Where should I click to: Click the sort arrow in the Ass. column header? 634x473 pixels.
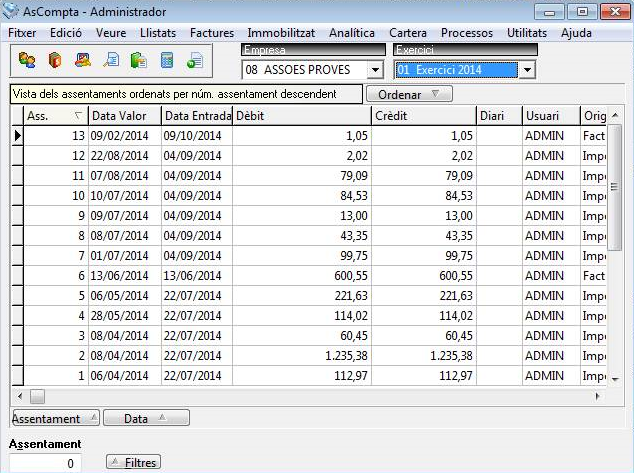coord(78,116)
